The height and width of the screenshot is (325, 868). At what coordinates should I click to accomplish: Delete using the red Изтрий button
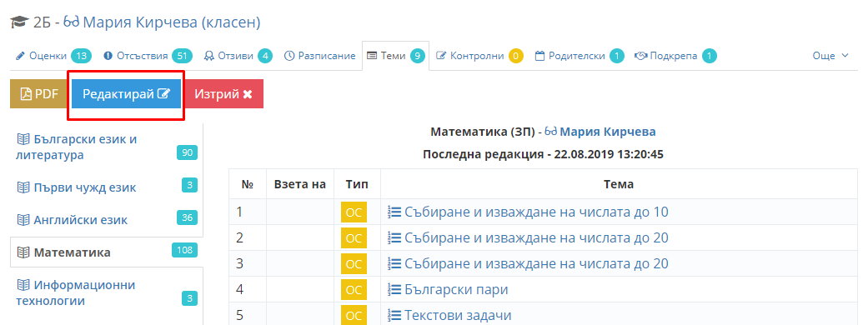(x=223, y=94)
